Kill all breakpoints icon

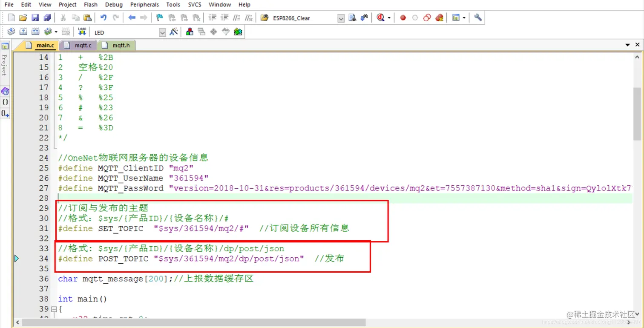coord(440,18)
